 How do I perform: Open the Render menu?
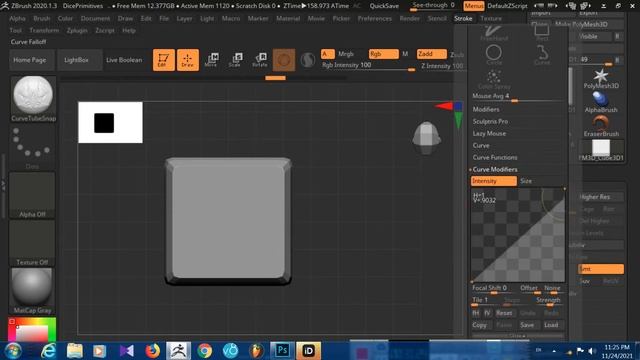pyautogui.click(x=410, y=18)
